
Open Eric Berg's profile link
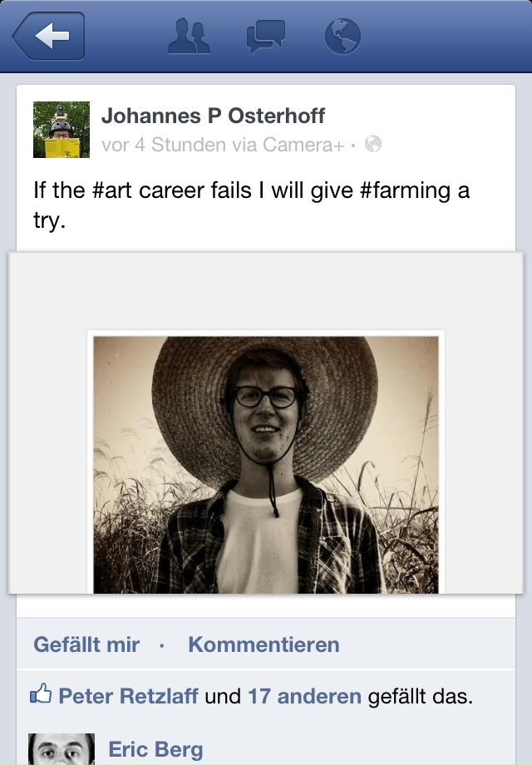155,749
